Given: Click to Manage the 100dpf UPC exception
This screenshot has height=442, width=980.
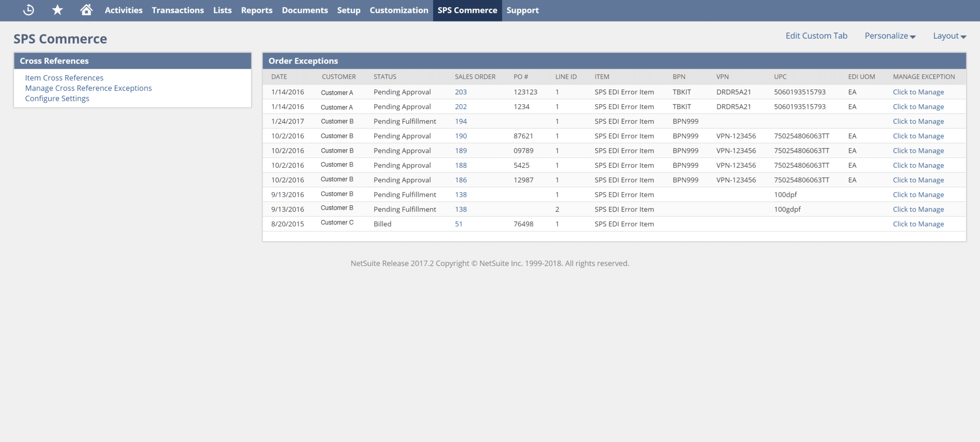Looking at the screenshot, I should tap(918, 195).
